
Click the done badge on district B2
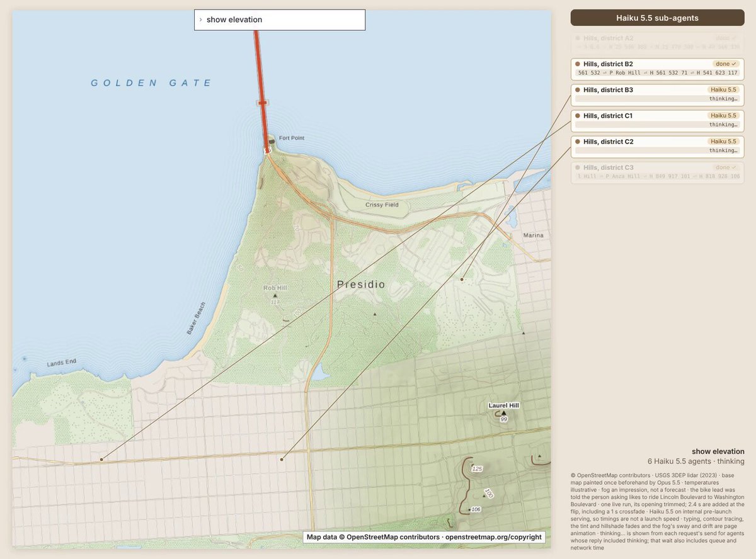pos(726,64)
